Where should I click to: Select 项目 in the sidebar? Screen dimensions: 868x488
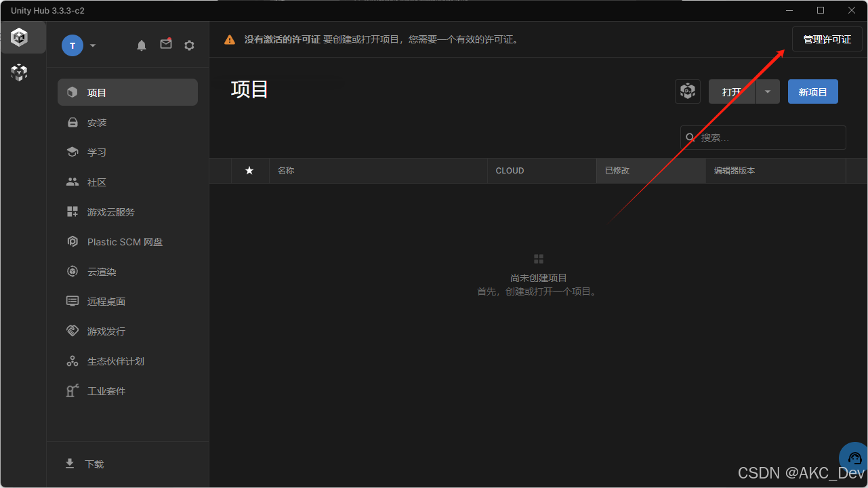coord(127,92)
